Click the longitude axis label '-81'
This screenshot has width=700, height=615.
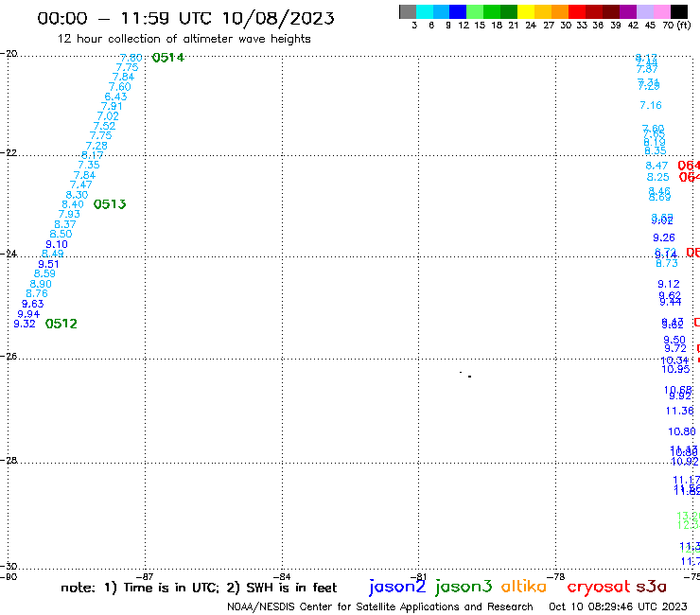click(419, 576)
